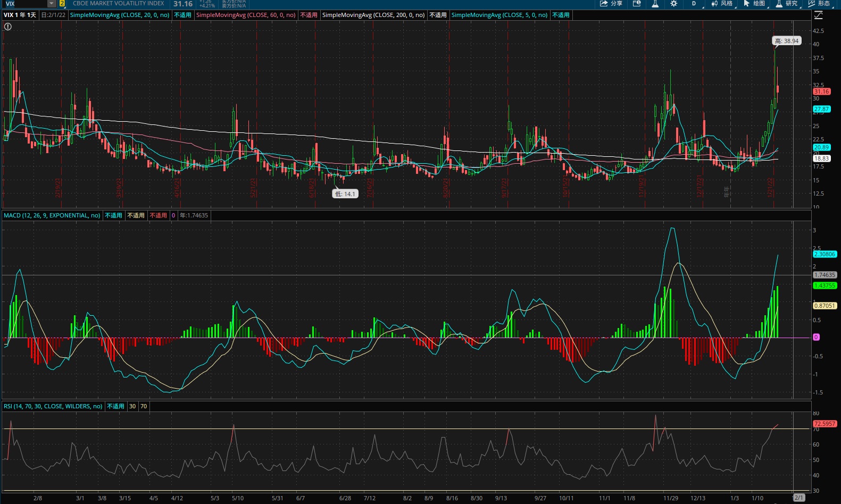Click the clock alert window icon

tap(637, 4)
